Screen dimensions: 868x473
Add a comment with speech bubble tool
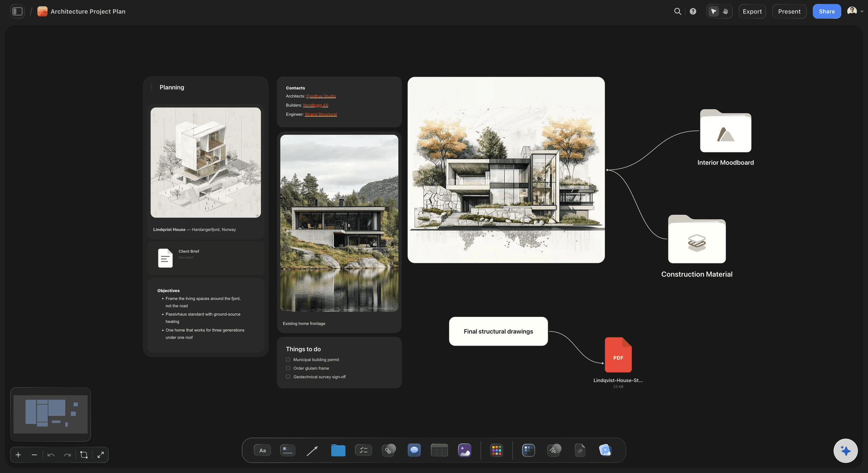pyautogui.click(x=414, y=450)
